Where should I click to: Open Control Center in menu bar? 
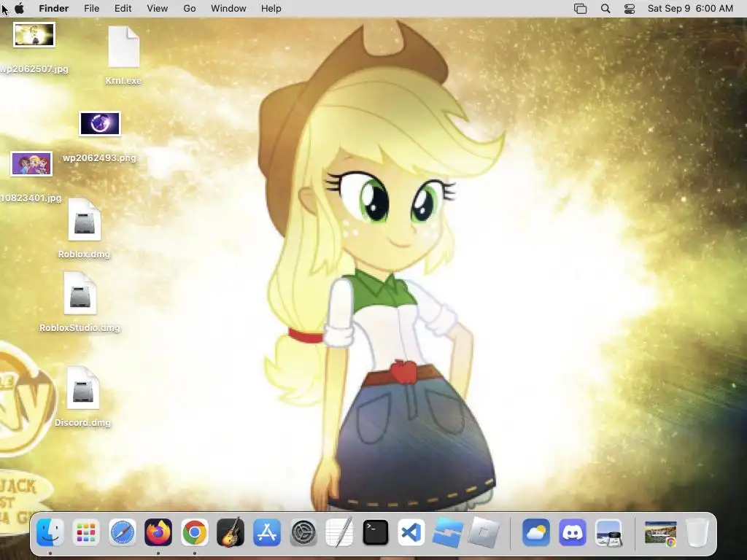(630, 9)
